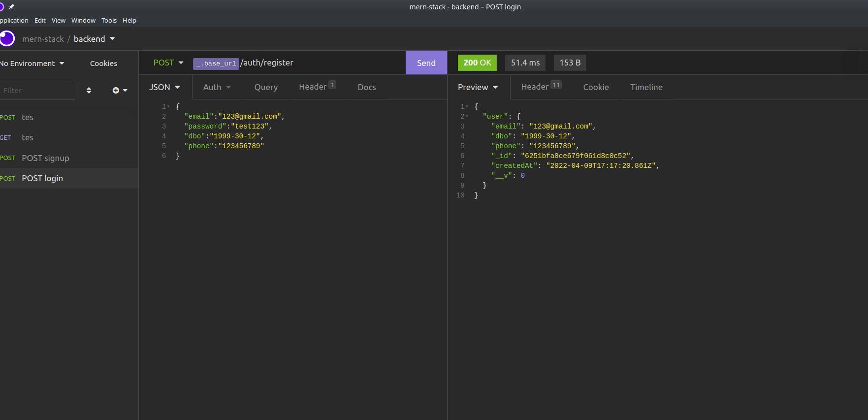Open the JSON body type dropdown
Image resolution: width=868 pixels, height=420 pixels.
click(165, 87)
